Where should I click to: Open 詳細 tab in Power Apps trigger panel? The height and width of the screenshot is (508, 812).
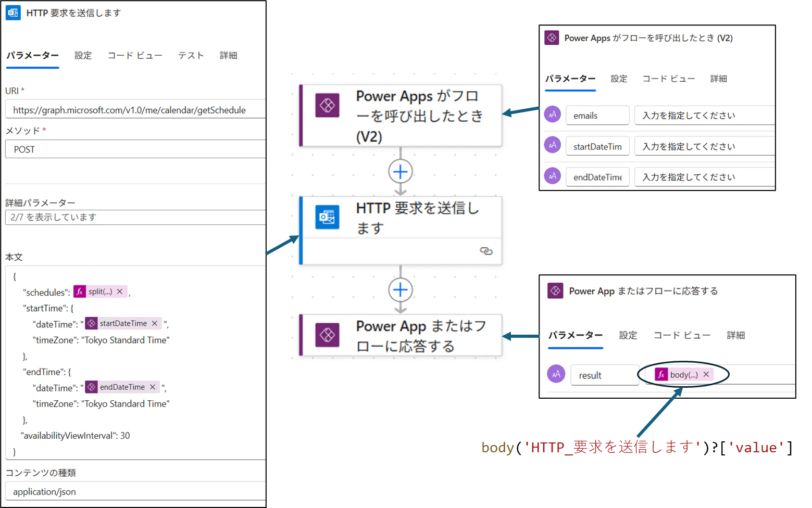click(719, 79)
